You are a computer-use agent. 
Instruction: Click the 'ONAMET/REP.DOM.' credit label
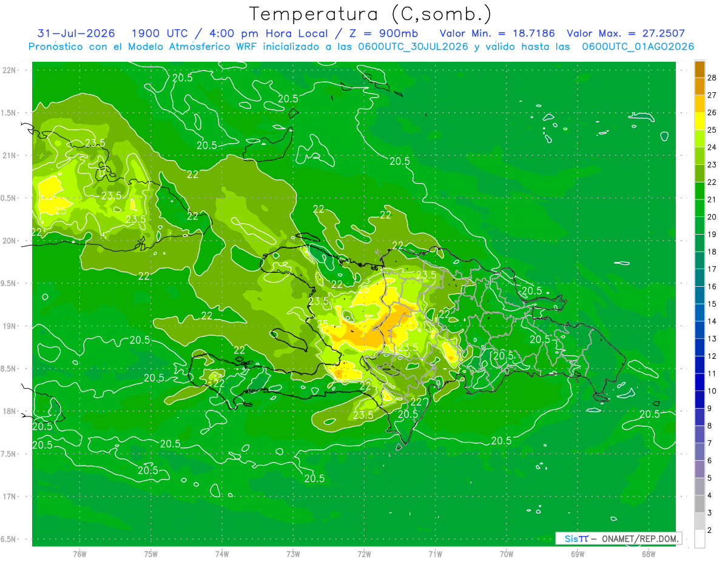coord(641,538)
